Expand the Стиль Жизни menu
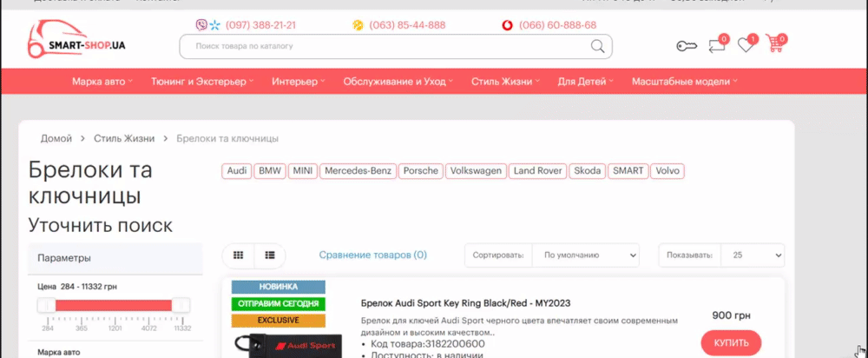868x358 pixels. 505,82
